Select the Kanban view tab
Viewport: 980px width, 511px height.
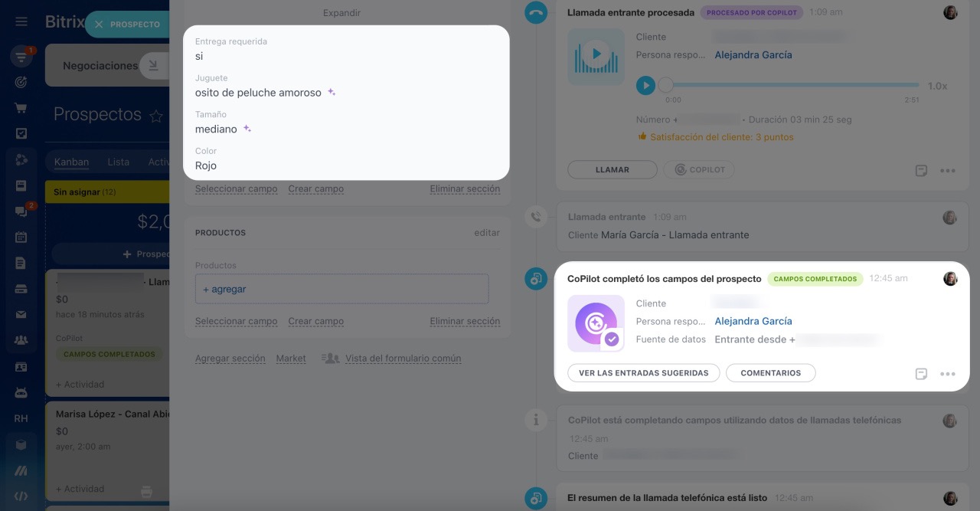point(71,162)
